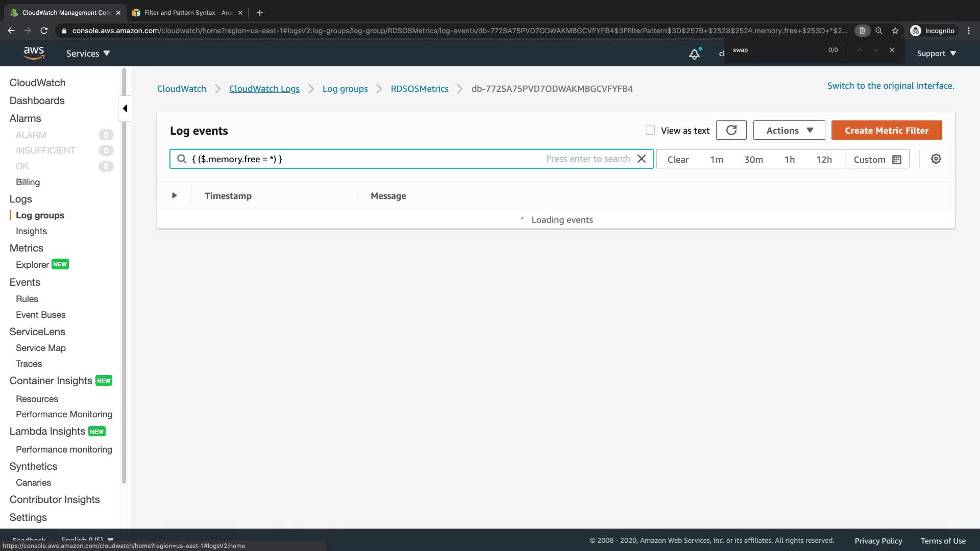The width and height of the screenshot is (980, 551).
Task: Clear filter pattern with the X icon
Action: coord(642,159)
